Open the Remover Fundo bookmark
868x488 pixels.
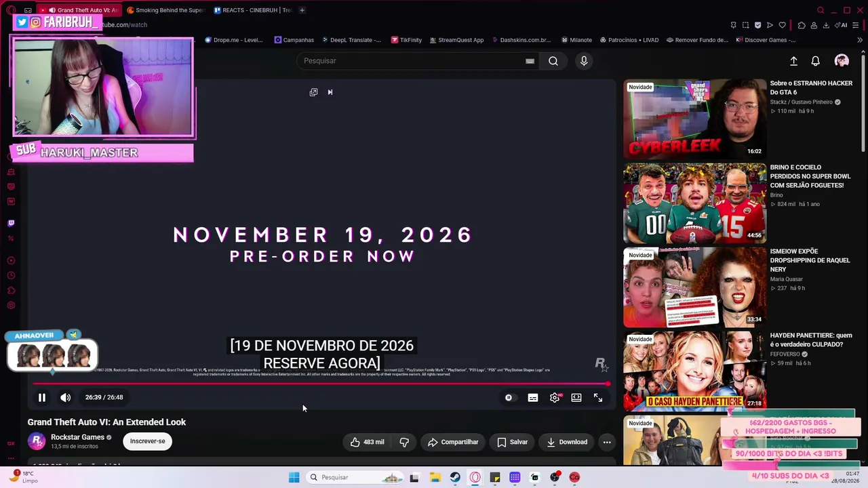click(x=697, y=40)
